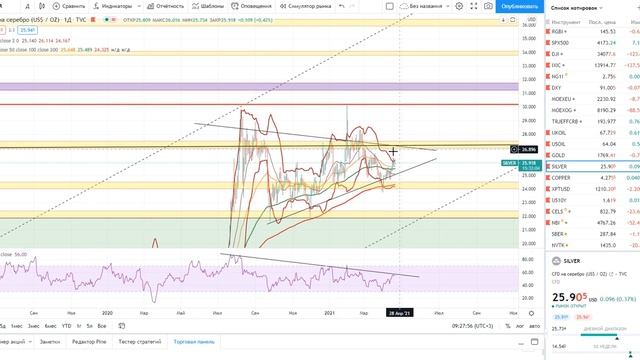Toggle percent scale %
The height and width of the screenshot is (360, 640).
(x=508, y=326)
